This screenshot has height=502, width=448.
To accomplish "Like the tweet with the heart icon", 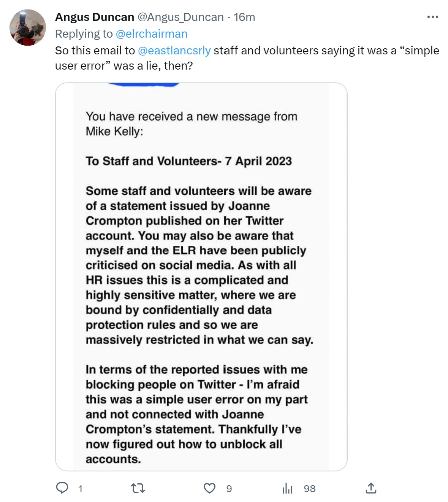I will pos(209,488).
